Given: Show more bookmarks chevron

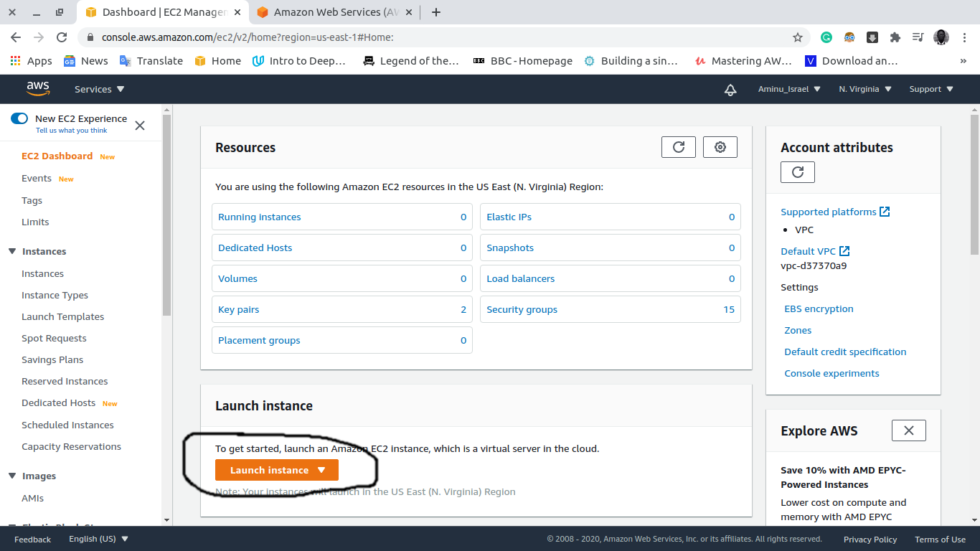Looking at the screenshot, I should click(963, 61).
